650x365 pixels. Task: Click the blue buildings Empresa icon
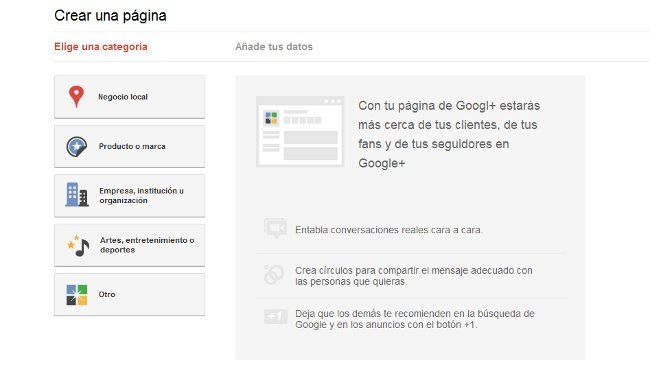[x=77, y=195]
